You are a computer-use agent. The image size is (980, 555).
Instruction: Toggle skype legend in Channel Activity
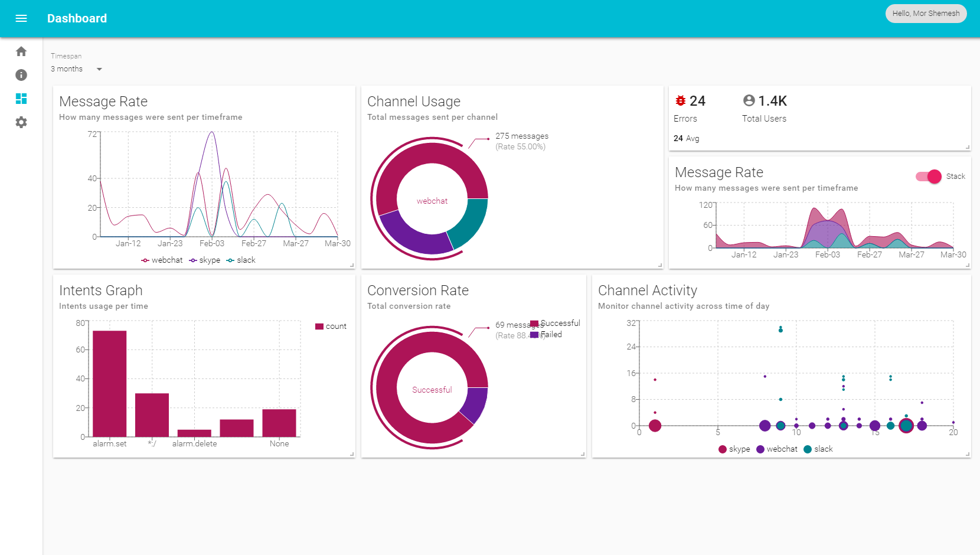point(734,449)
